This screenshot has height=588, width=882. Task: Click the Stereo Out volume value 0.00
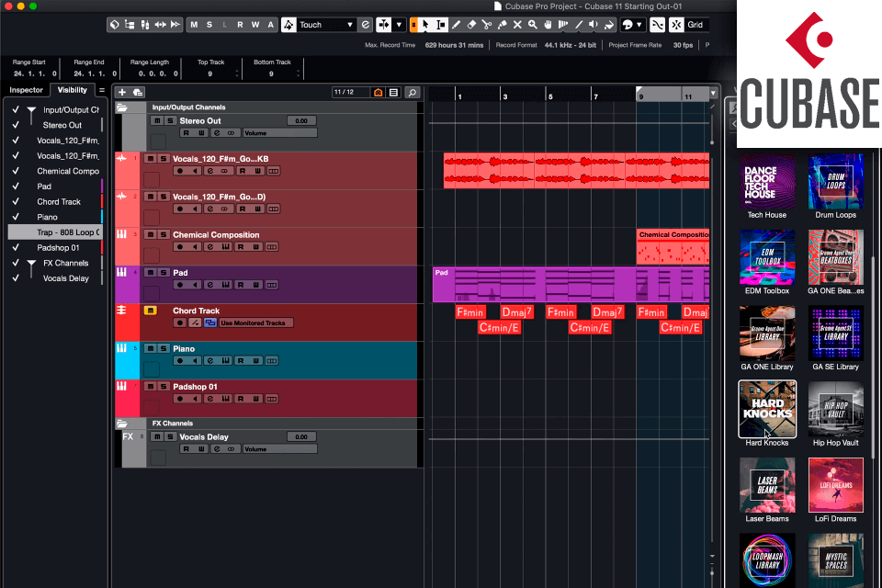coord(301,120)
